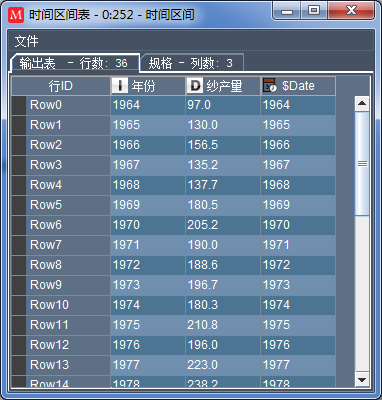Click the red M application icon
This screenshot has width=382, height=400.
click(x=16, y=15)
